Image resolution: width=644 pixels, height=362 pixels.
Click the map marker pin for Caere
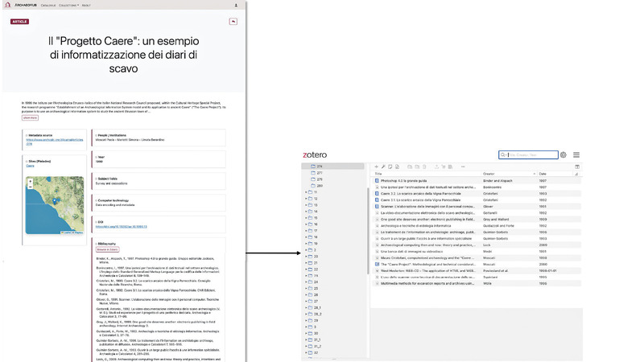pyautogui.click(x=55, y=200)
